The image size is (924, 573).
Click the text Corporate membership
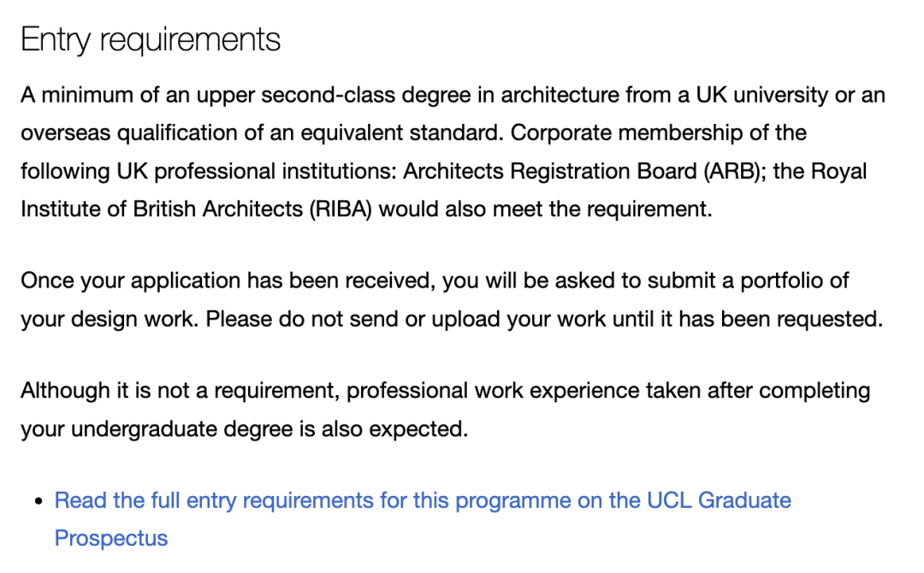(x=616, y=133)
